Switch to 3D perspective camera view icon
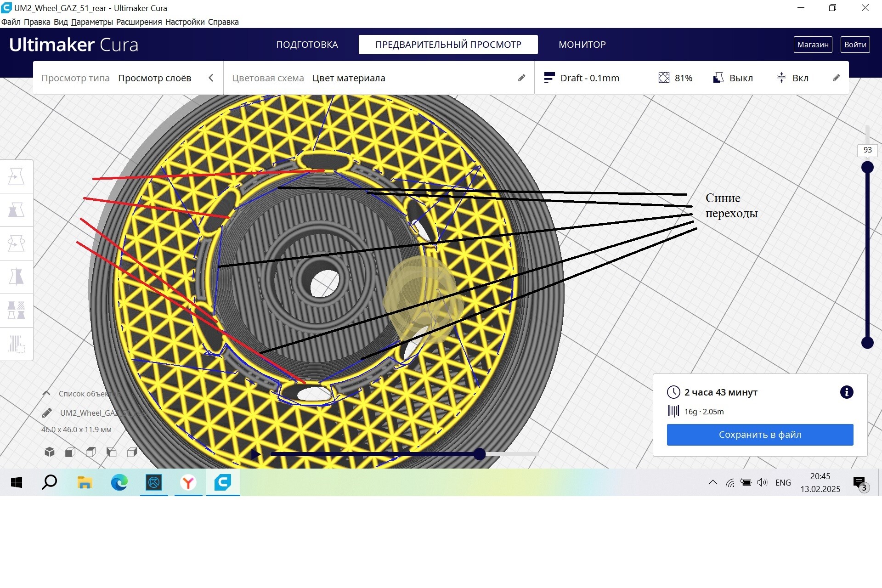The height and width of the screenshot is (588, 882). (50, 452)
